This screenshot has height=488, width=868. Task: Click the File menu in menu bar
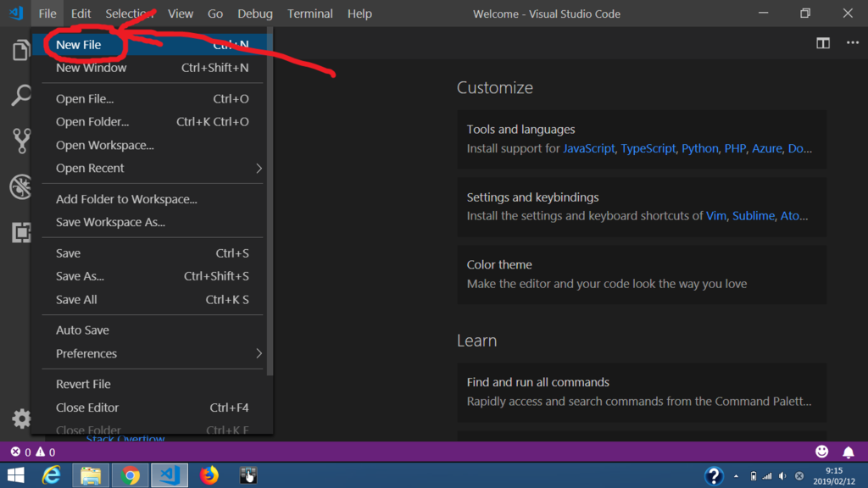(47, 14)
